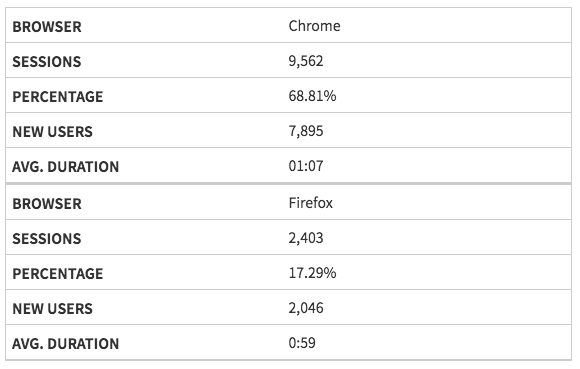This screenshot has width=580, height=369.
Task: Click the Chrome browser value
Action: tap(314, 26)
